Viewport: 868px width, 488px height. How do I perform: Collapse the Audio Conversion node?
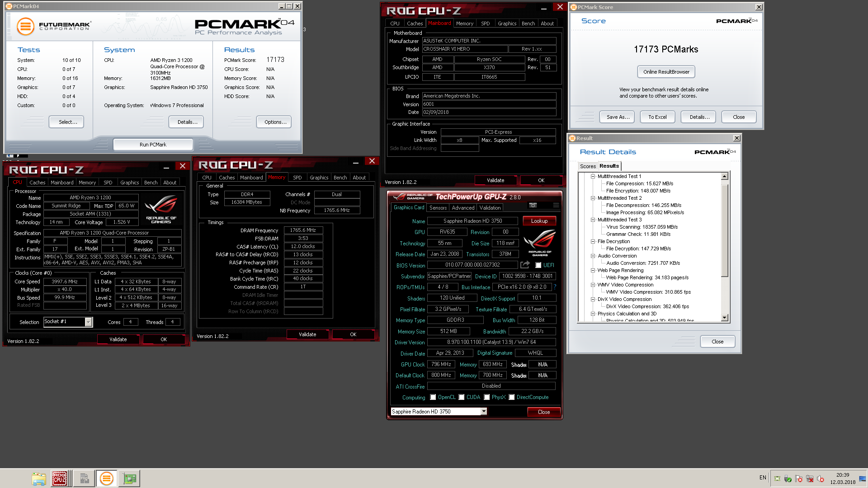click(x=593, y=256)
